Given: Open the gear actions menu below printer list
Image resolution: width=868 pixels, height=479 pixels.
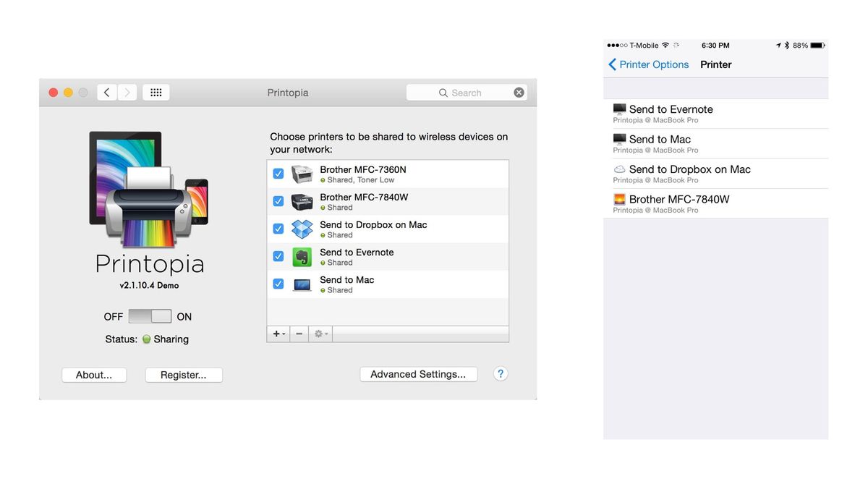Looking at the screenshot, I should coord(318,334).
